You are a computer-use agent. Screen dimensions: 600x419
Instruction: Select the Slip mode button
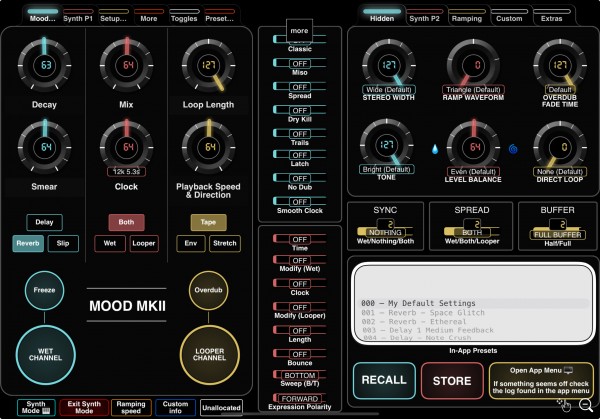pyautogui.click(x=63, y=243)
